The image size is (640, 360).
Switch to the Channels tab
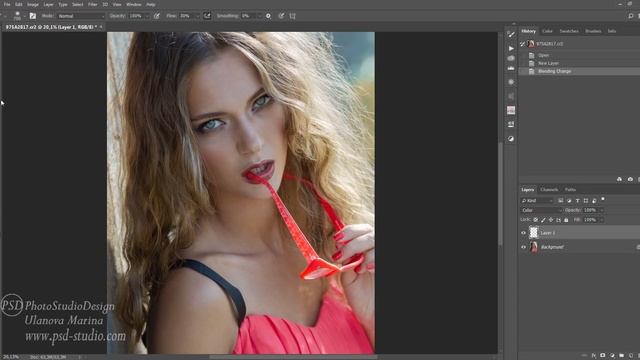549,190
